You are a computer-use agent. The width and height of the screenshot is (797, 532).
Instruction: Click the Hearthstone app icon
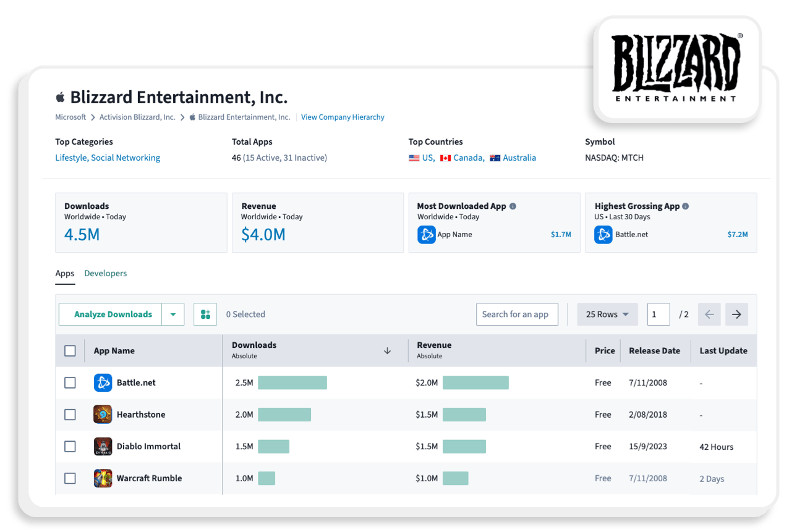point(103,415)
